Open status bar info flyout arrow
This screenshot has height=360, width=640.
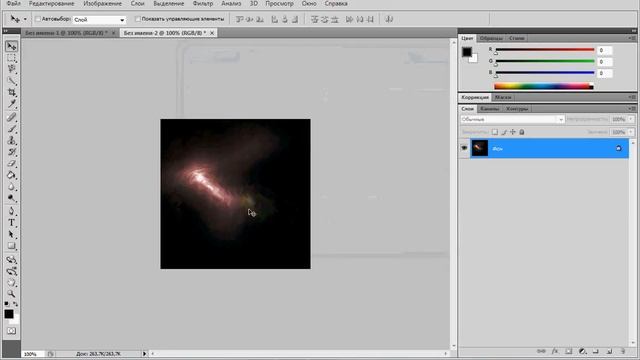(x=144, y=354)
